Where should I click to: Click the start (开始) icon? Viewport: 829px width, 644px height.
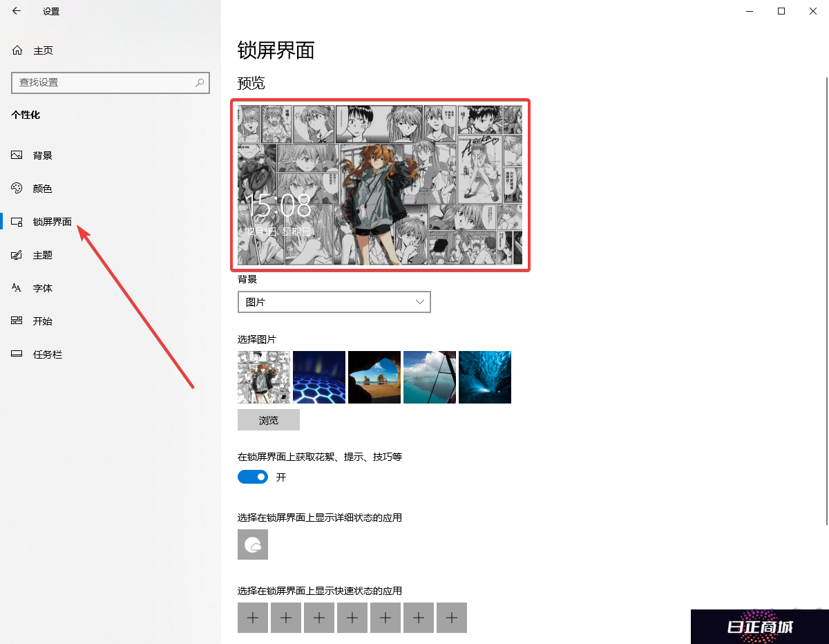pyautogui.click(x=17, y=321)
